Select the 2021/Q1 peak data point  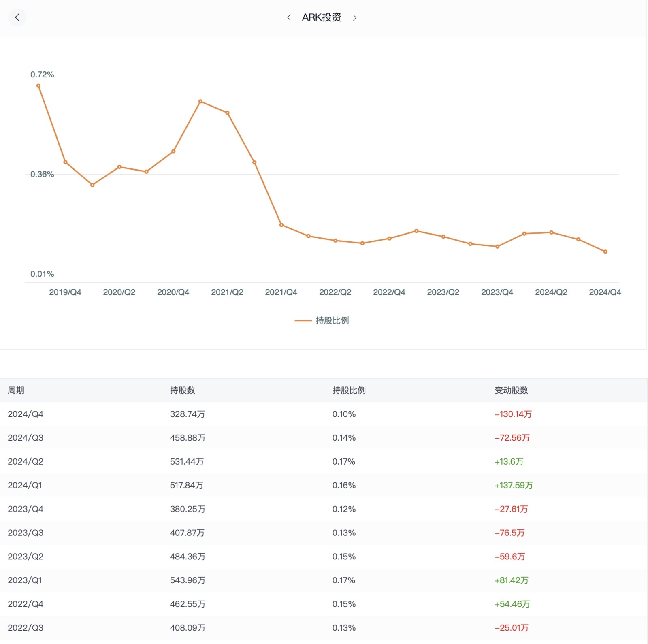coord(200,101)
